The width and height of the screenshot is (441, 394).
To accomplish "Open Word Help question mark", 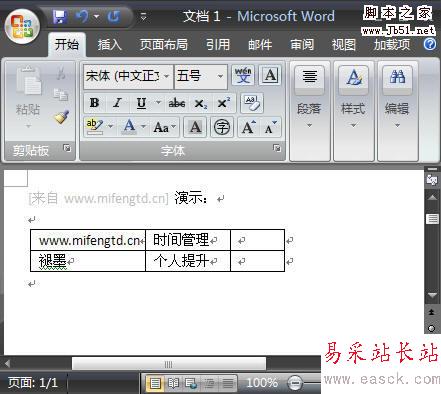I will (x=430, y=44).
